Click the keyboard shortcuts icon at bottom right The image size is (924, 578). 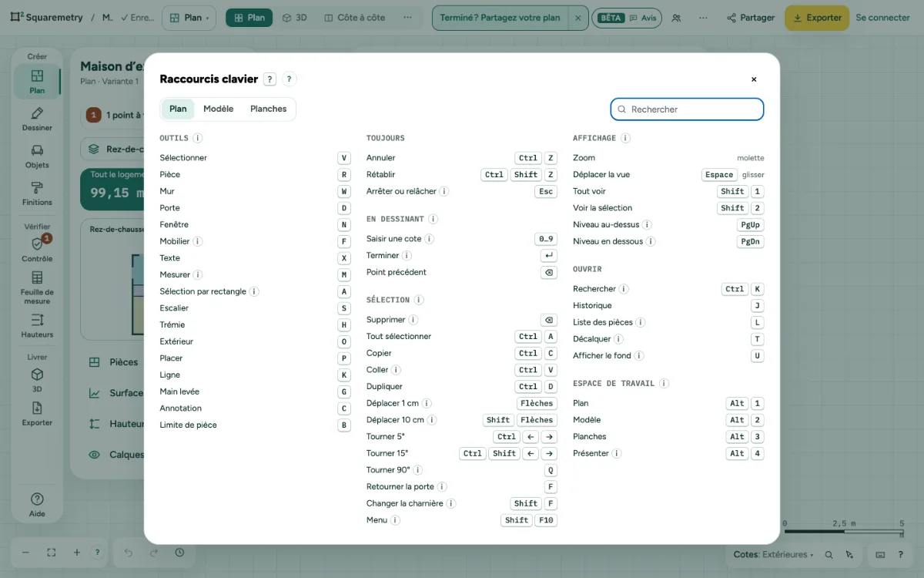coord(881,555)
